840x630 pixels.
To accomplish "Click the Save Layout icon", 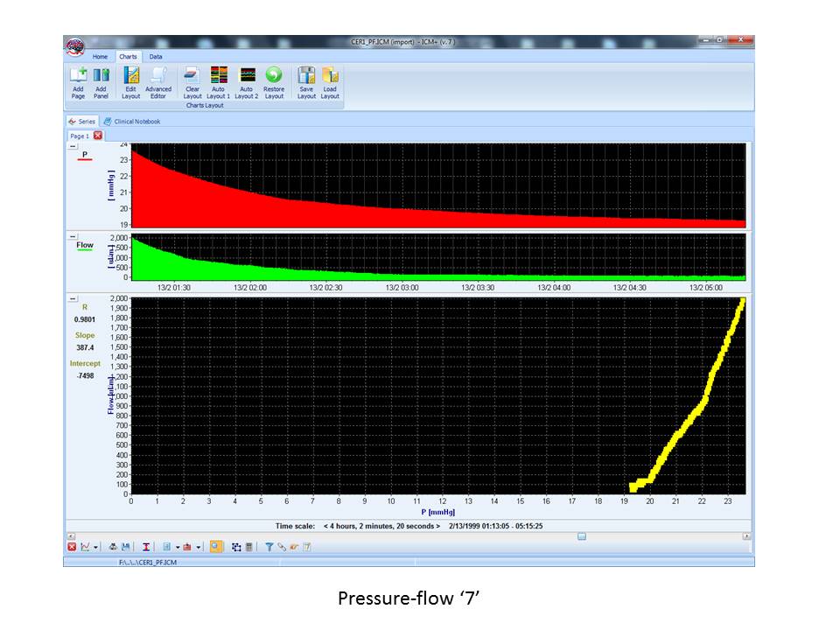I will pos(306,77).
